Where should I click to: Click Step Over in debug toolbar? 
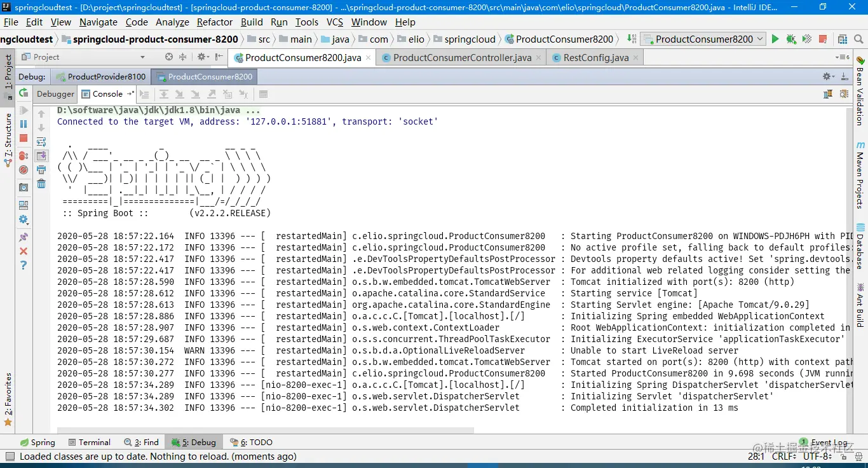164,94
